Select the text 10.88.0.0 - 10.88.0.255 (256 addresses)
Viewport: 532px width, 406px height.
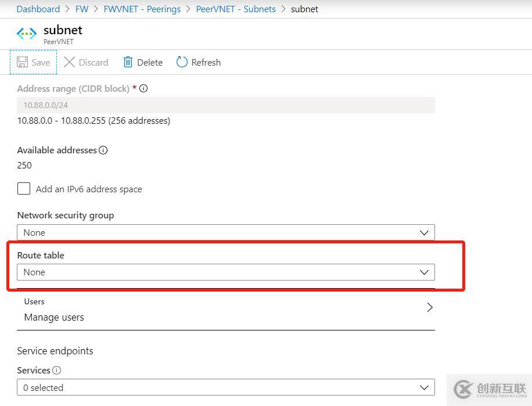pyautogui.click(x=94, y=121)
